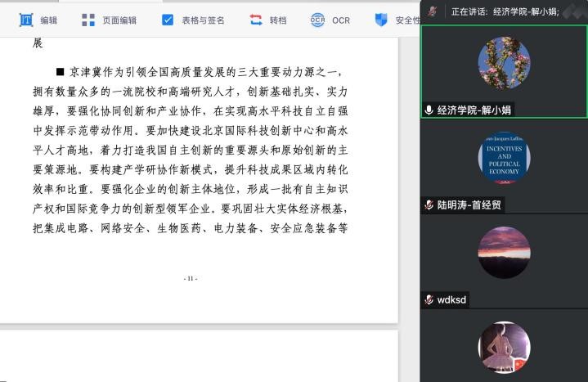This screenshot has width=588, height=382.
Task: Click the document line starting 平人才高地
Action: [x=190, y=150]
